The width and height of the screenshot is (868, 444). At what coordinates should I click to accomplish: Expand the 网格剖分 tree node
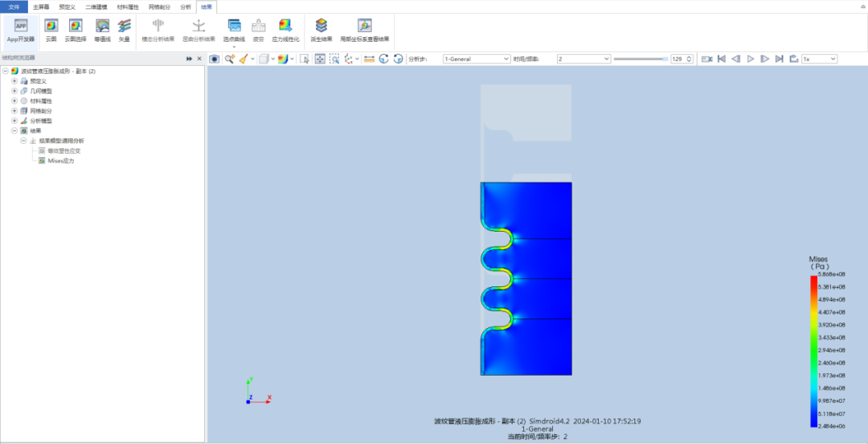point(14,111)
